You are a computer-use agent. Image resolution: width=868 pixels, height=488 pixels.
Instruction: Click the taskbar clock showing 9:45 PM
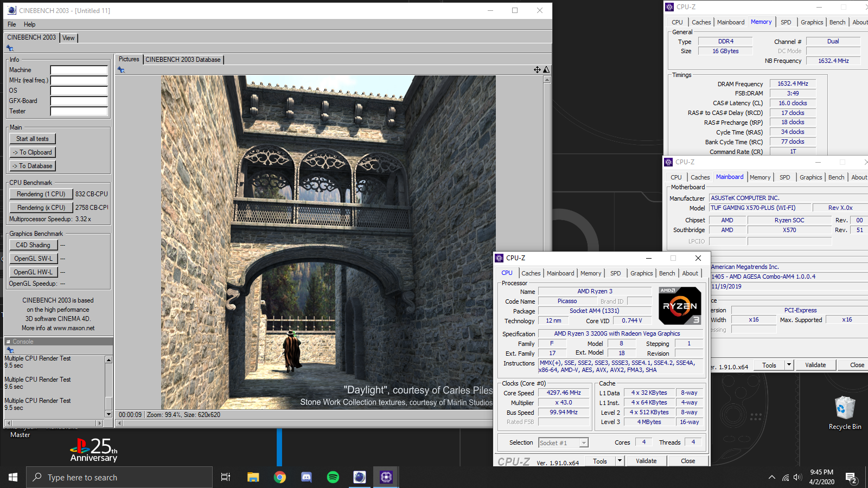tap(822, 477)
